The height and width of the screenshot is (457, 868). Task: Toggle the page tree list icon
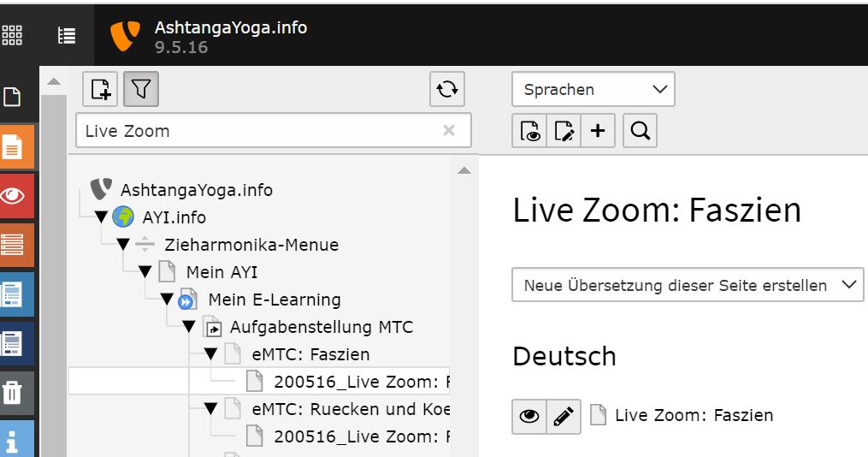click(67, 35)
